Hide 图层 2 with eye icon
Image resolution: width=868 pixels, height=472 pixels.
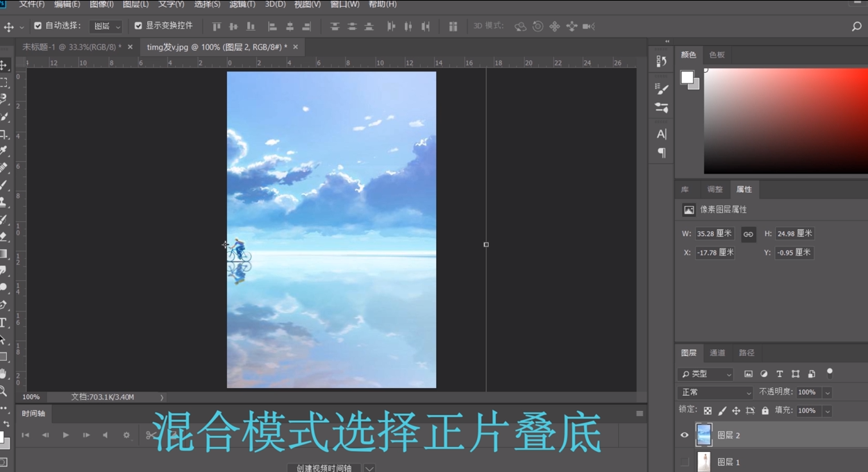[685, 435]
